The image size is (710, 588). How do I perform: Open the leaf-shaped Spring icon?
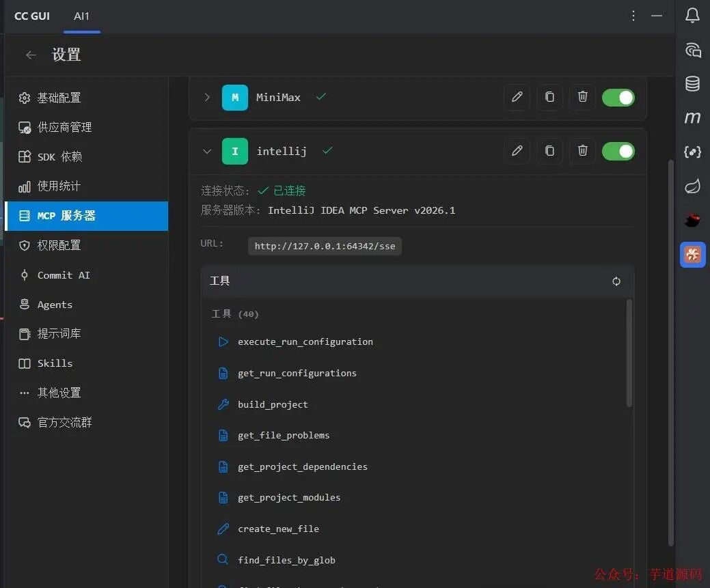(x=692, y=186)
